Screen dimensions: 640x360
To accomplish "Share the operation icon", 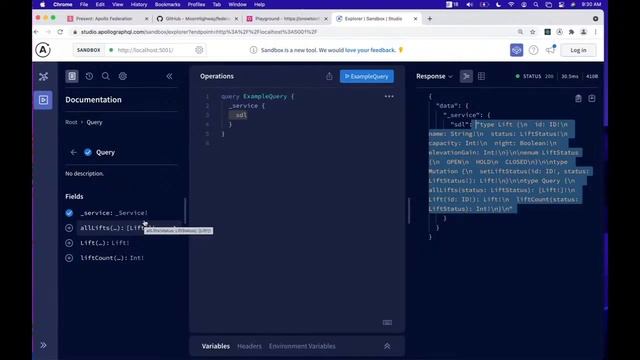I will point(329,76).
